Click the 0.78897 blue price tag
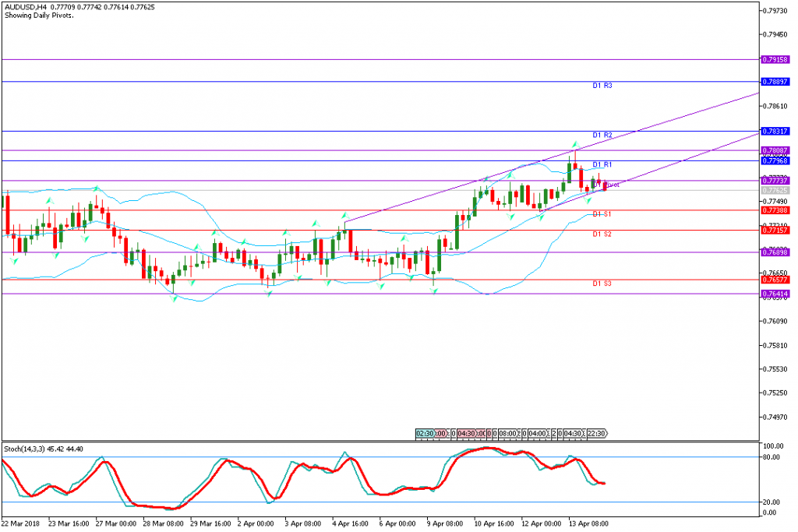 pos(777,81)
